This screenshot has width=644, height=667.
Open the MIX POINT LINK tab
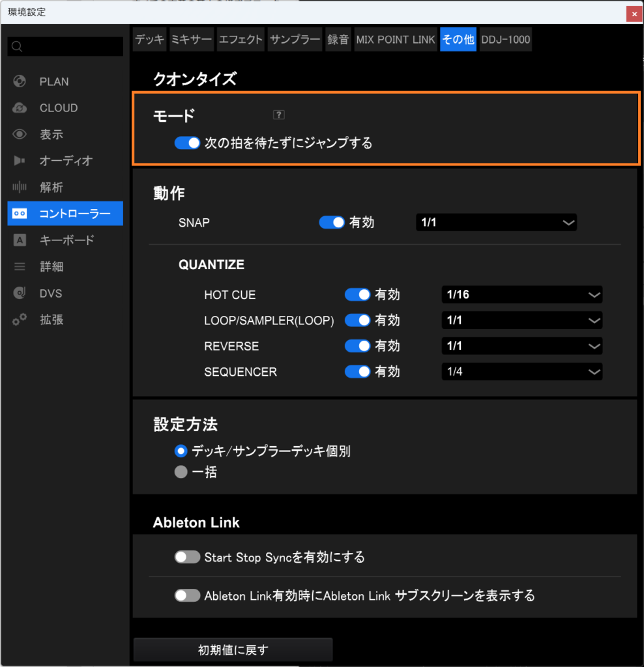click(x=395, y=40)
